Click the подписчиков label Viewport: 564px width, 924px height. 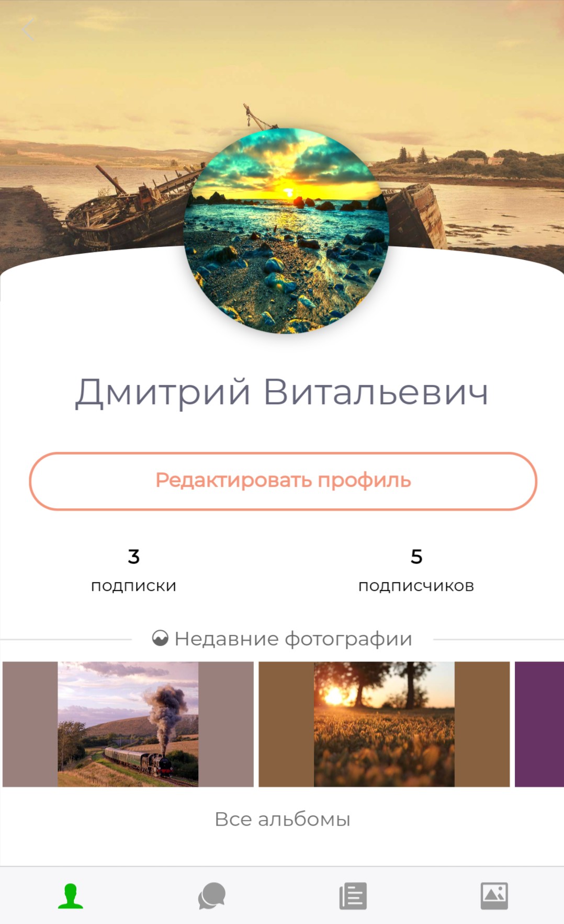click(416, 586)
